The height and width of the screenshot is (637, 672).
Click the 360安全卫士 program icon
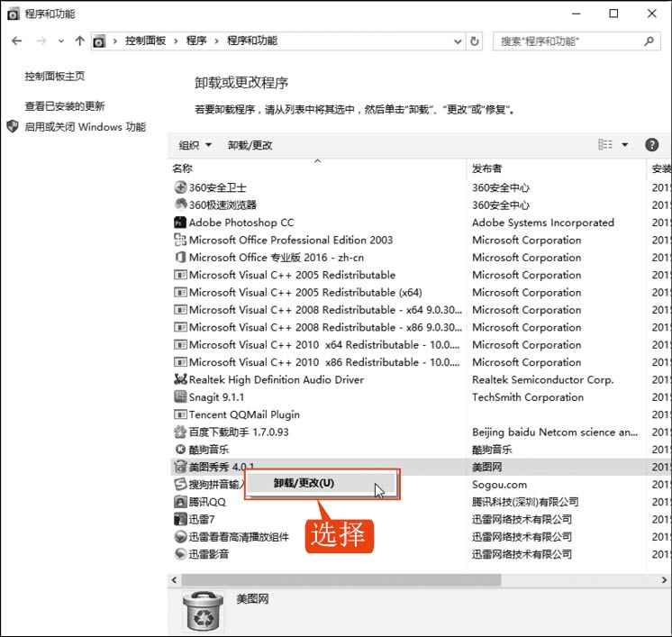click(180, 187)
